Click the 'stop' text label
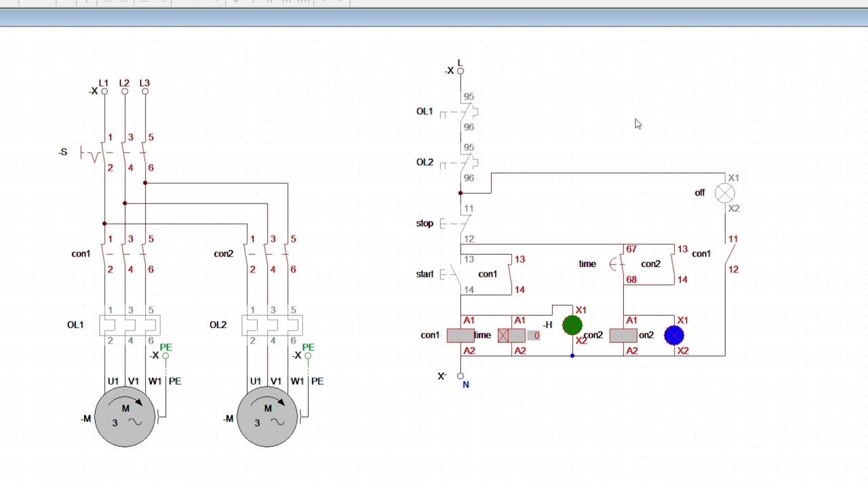The width and height of the screenshot is (868, 488). tap(425, 223)
